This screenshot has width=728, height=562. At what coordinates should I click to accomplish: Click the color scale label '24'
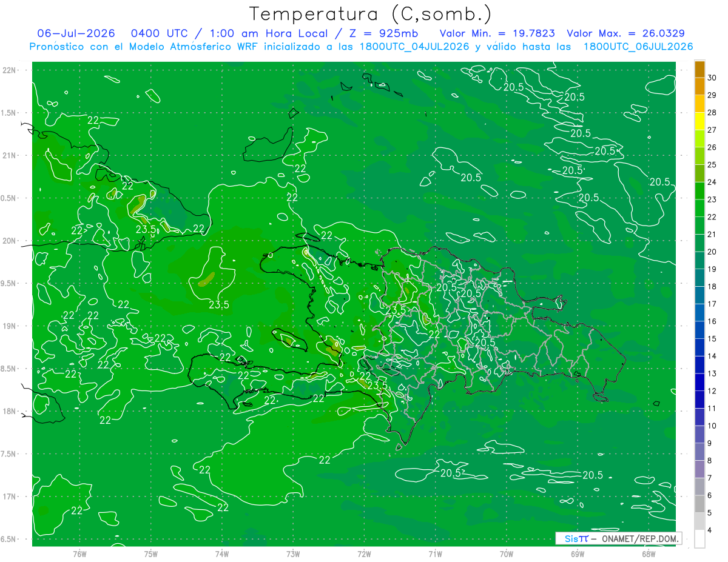click(x=712, y=182)
